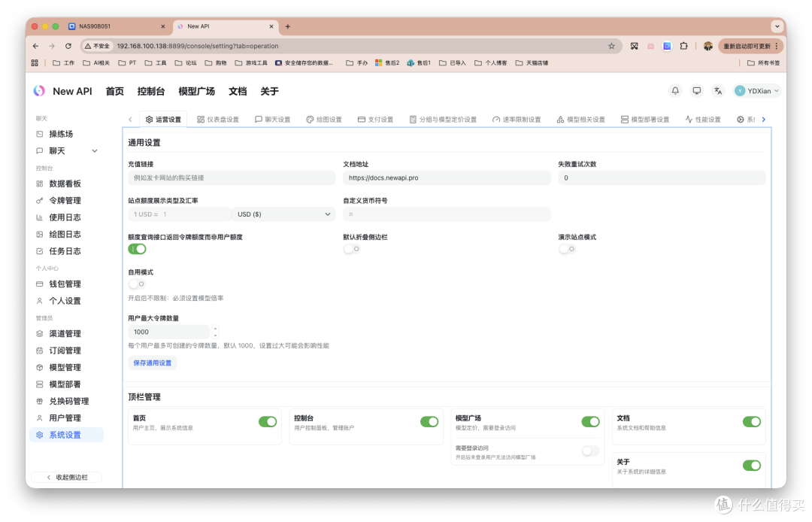Expand the 聊天 sidebar submenu
The image size is (812, 522).
tap(95, 151)
